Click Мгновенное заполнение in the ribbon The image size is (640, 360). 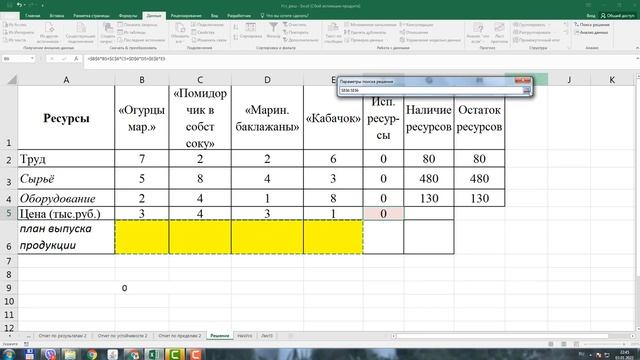(x=370, y=25)
